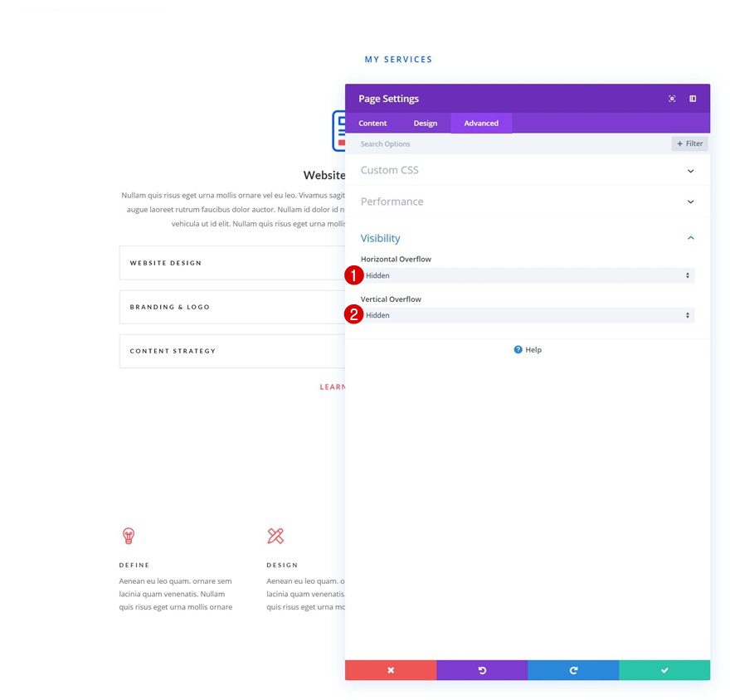
Task: Save settings with the green checkmark icon
Action: coord(664,669)
